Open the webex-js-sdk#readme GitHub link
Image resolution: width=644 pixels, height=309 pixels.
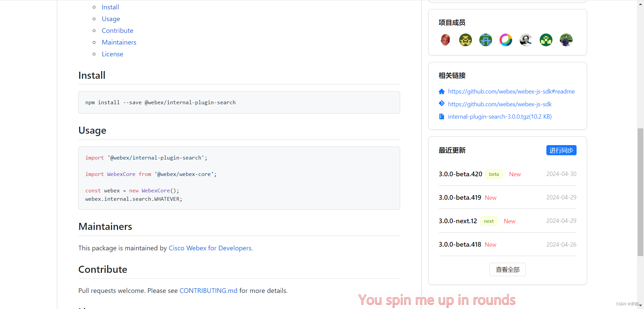point(511,91)
